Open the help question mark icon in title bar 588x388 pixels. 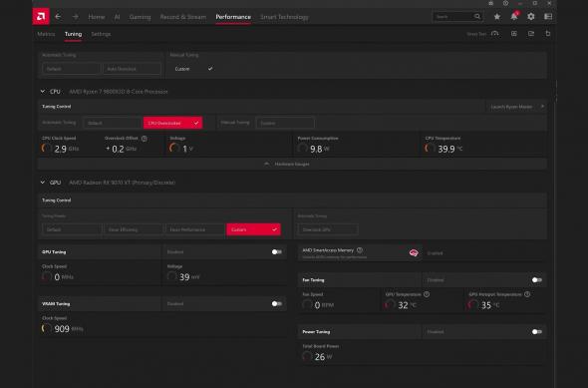pos(505,3)
